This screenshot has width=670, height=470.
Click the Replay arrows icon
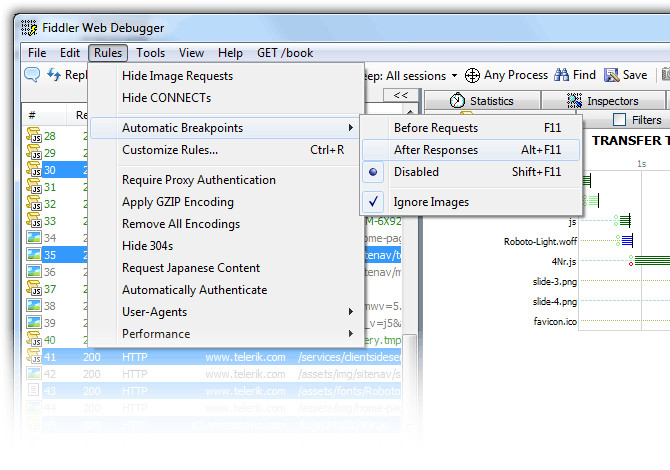(54, 75)
